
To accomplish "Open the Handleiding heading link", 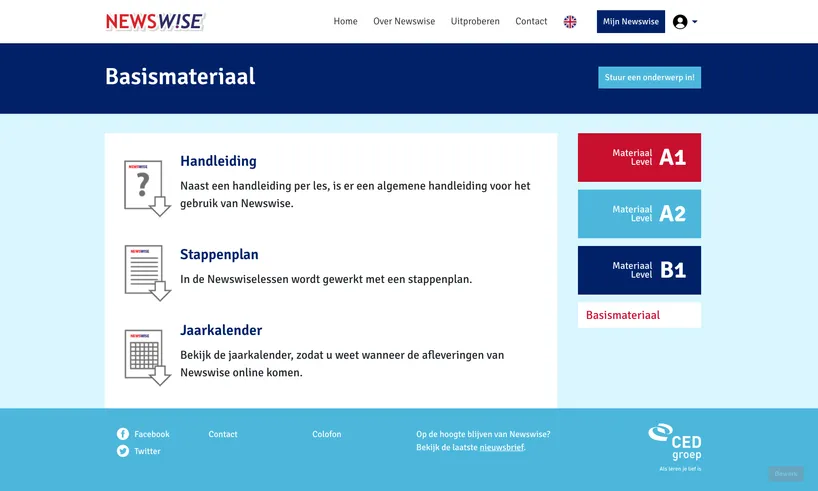I will pyautogui.click(x=218, y=161).
